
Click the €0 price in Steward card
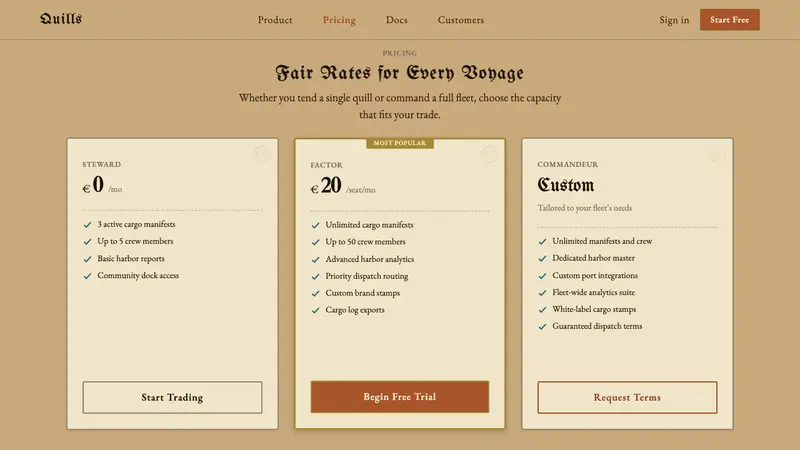click(93, 185)
